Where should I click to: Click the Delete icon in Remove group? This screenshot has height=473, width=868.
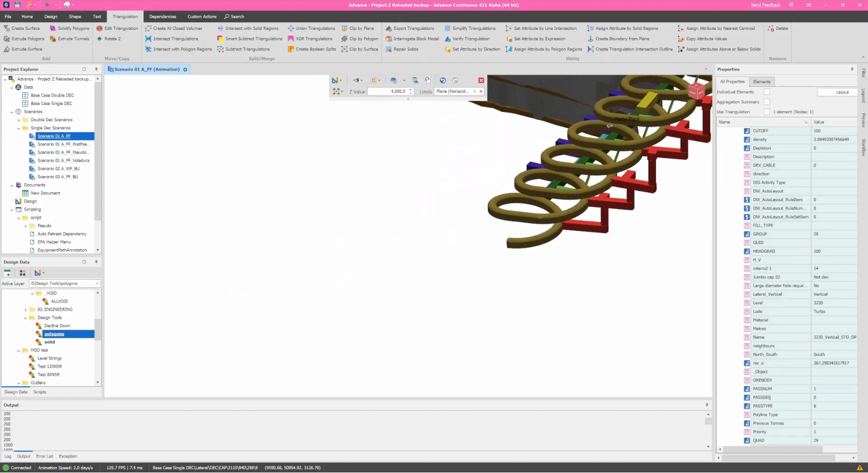(771, 28)
